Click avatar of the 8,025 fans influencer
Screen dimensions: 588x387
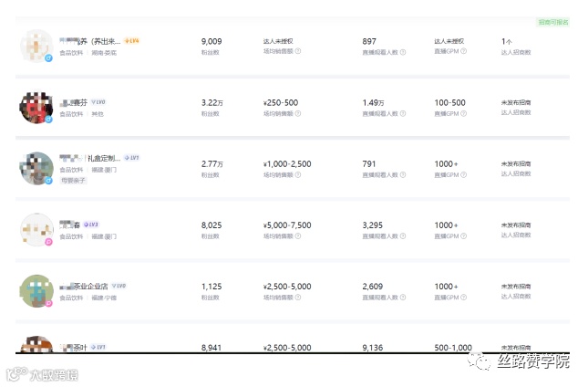36,229
